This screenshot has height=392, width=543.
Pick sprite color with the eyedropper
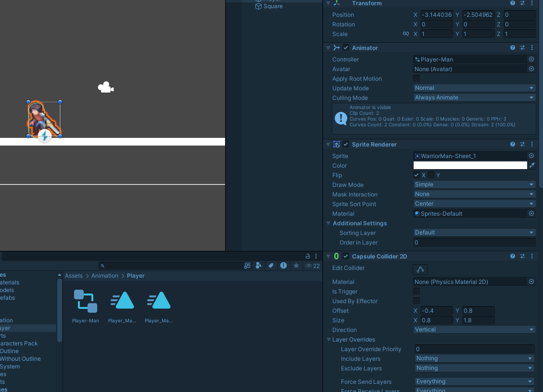[x=532, y=165]
